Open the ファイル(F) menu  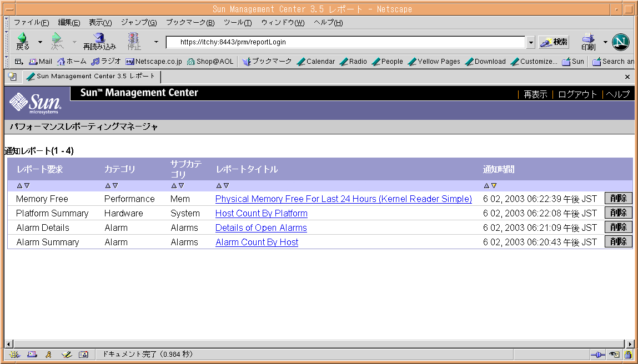[31, 22]
